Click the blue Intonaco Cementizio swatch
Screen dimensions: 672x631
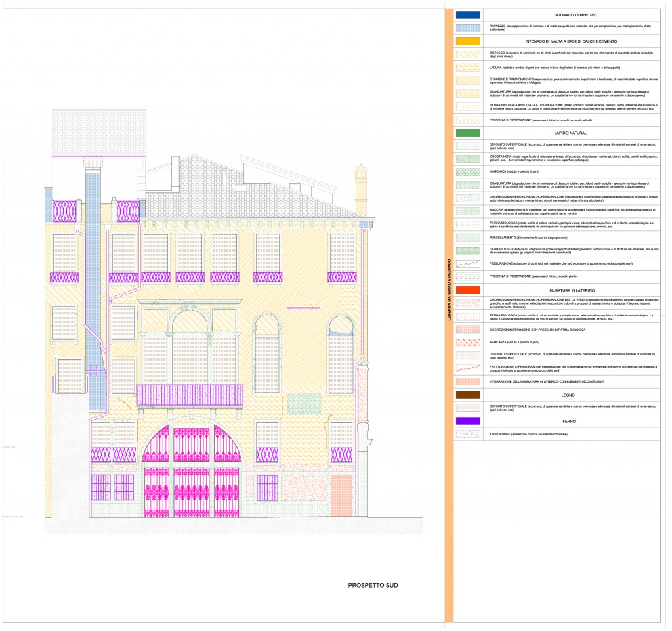point(468,14)
